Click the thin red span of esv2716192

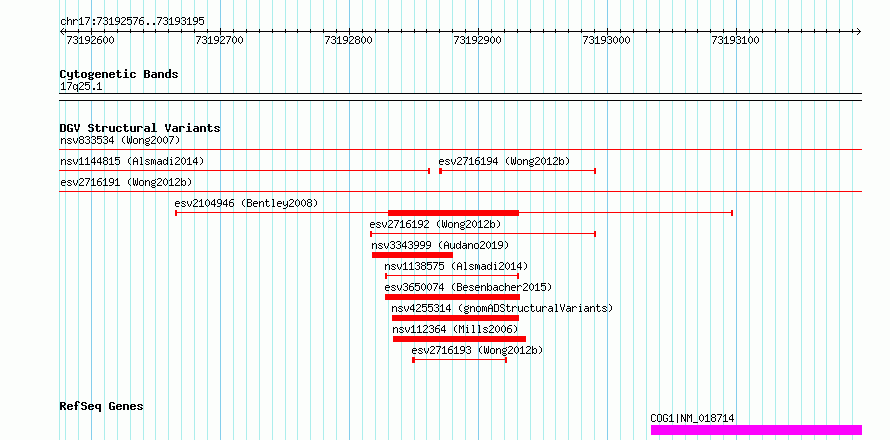click(x=483, y=234)
